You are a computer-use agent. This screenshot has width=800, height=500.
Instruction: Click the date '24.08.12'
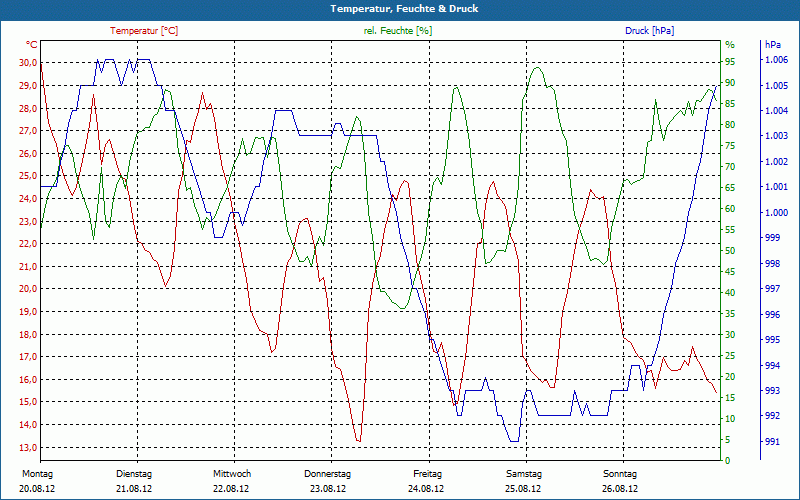point(426,489)
